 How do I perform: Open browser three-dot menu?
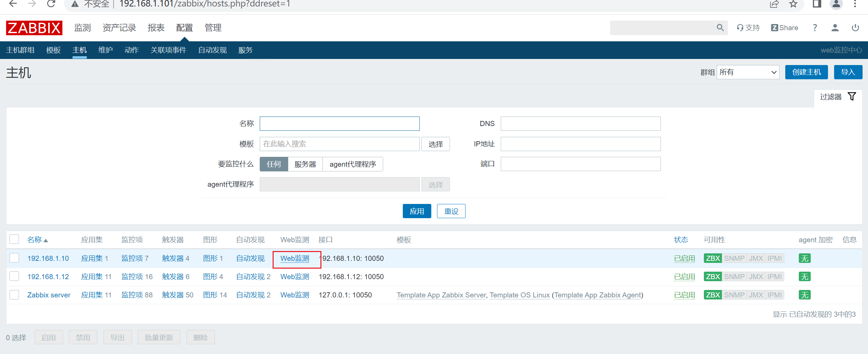(x=855, y=4)
